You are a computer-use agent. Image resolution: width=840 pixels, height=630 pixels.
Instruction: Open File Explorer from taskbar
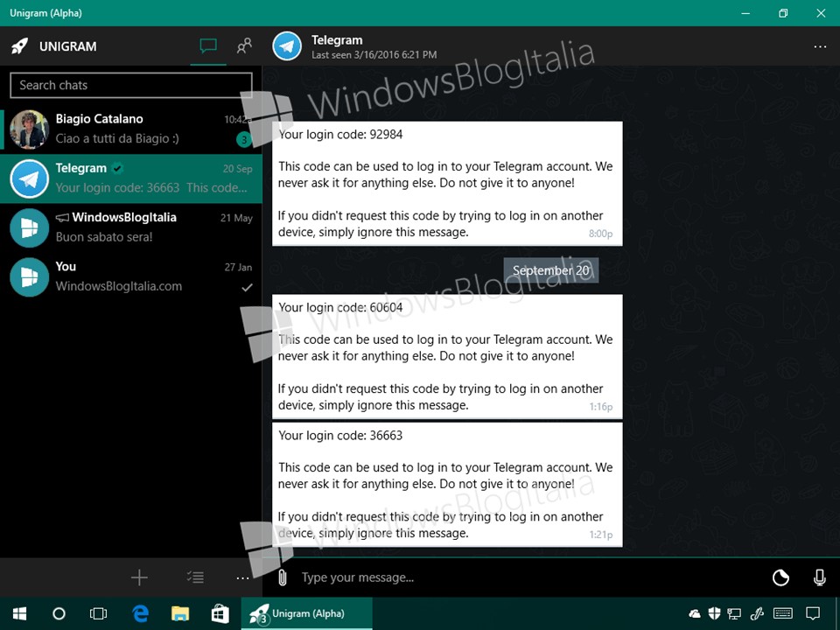tap(180, 614)
